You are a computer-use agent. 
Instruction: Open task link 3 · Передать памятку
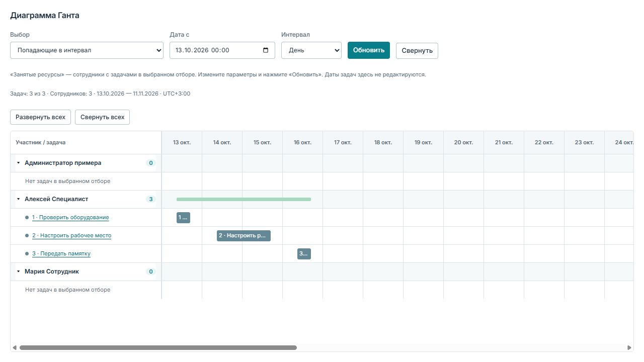pyautogui.click(x=61, y=253)
